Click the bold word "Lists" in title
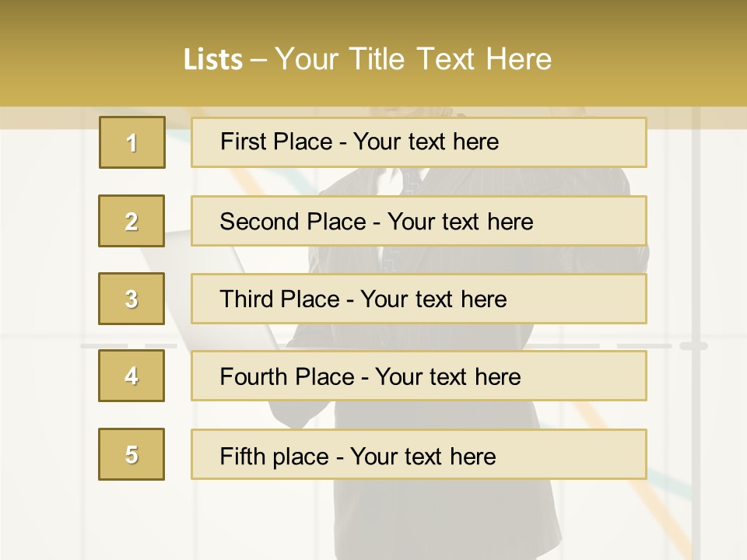The height and width of the screenshot is (560, 747). [213, 60]
